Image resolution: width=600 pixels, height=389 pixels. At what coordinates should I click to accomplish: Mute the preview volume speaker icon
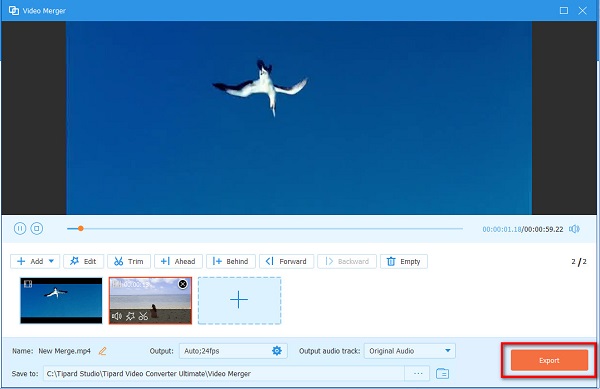574,229
